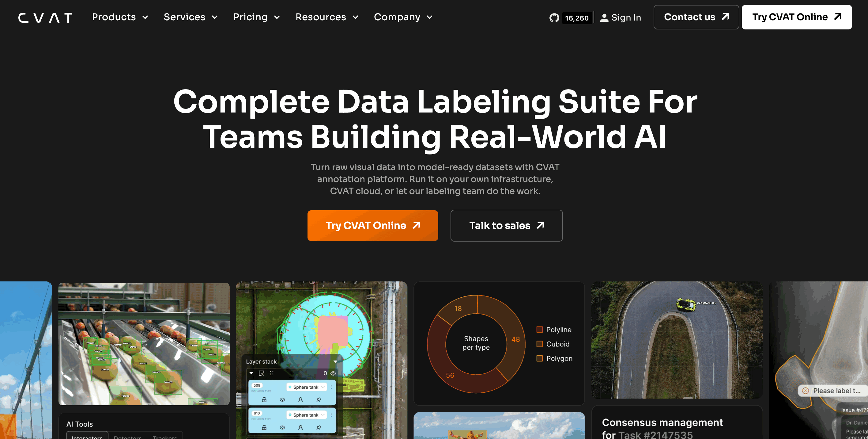Click the 'AI Tools' card title

pos(80,424)
